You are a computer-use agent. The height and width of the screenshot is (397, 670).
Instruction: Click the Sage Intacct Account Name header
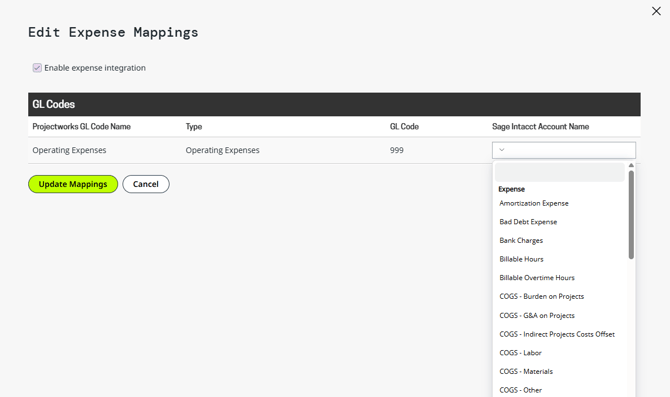click(541, 126)
